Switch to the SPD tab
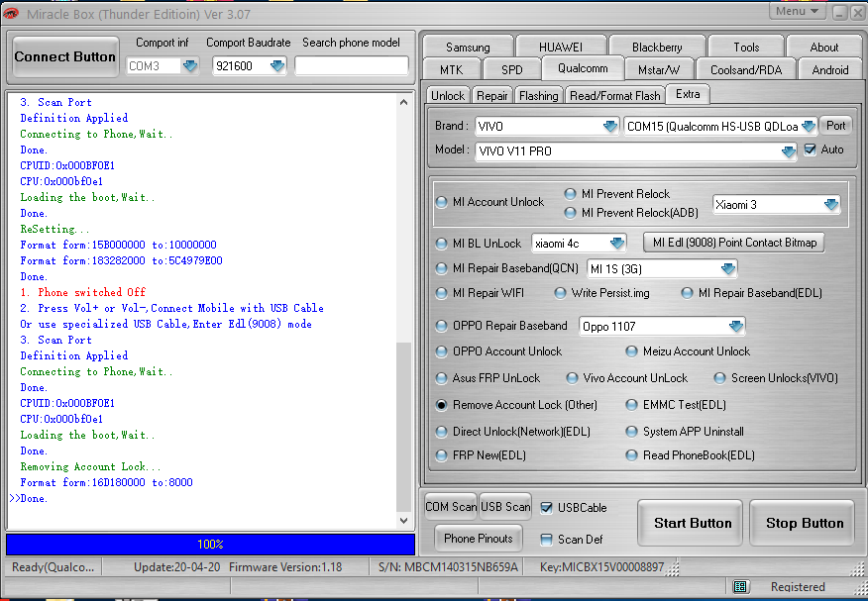 coord(511,69)
